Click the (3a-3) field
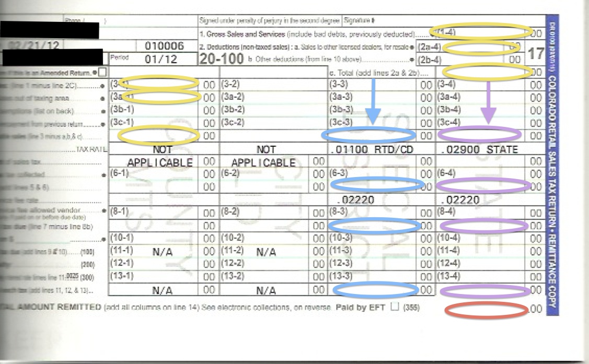589x364 pixels. click(372, 97)
